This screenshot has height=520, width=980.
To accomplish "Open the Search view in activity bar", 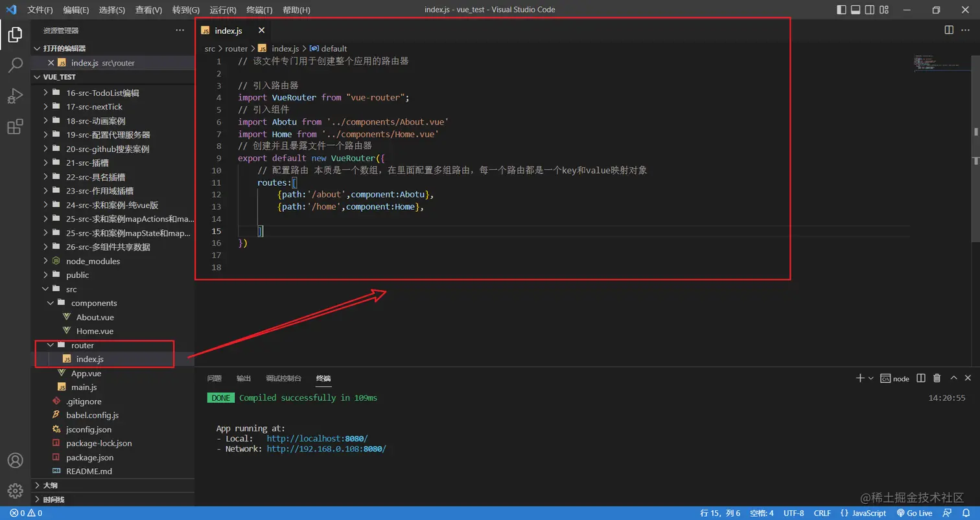I will coord(15,65).
